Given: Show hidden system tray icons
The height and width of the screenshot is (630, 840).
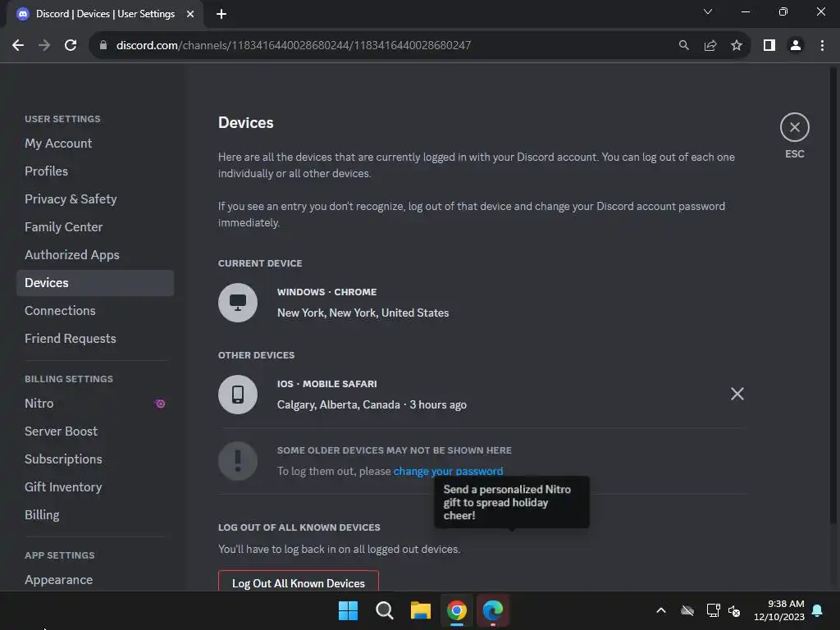Looking at the screenshot, I should point(661,610).
